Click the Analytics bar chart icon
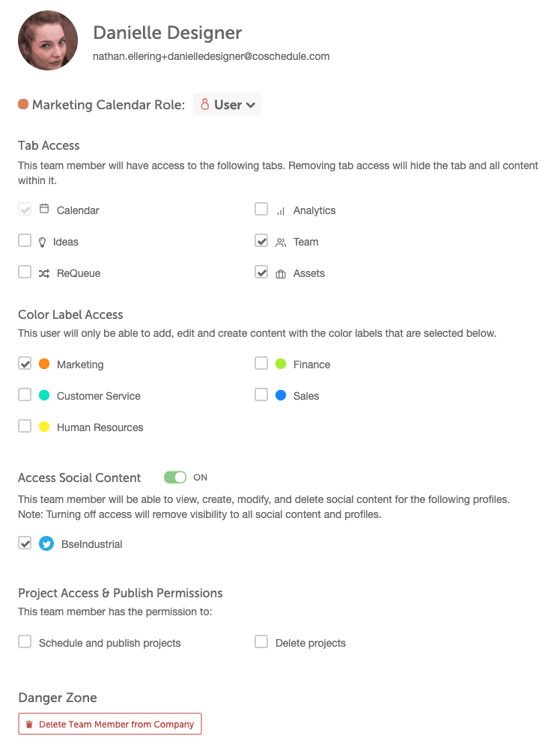 click(x=281, y=210)
